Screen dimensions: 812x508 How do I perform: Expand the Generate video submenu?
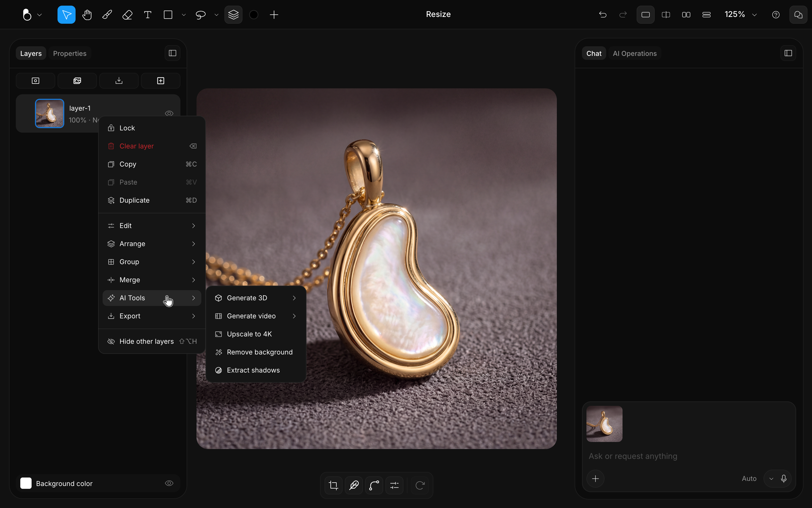[256, 316]
